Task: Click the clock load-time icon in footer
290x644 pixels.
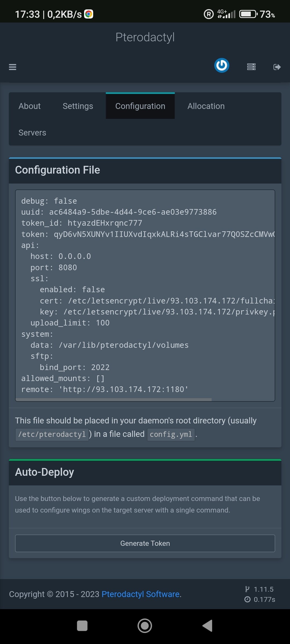Action: tap(247, 599)
